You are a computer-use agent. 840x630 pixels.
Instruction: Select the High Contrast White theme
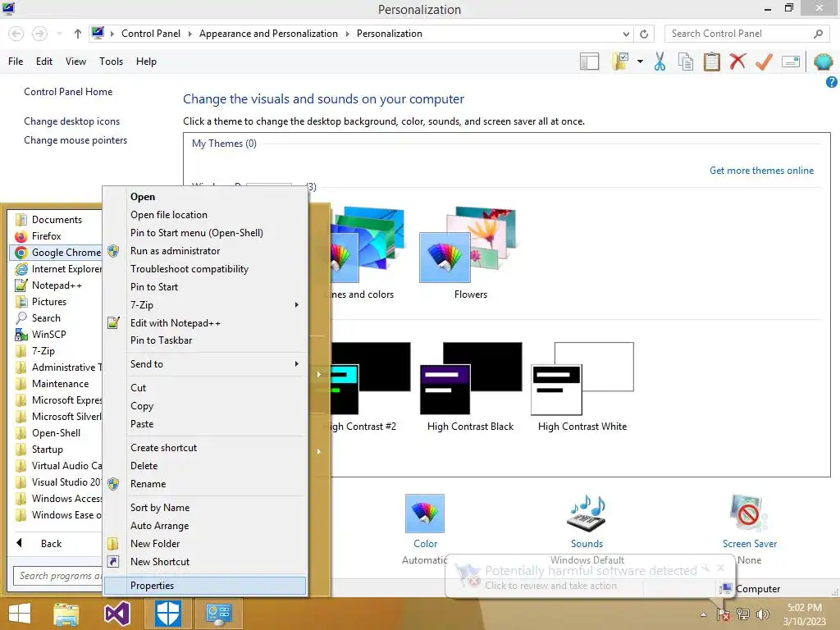point(582,378)
